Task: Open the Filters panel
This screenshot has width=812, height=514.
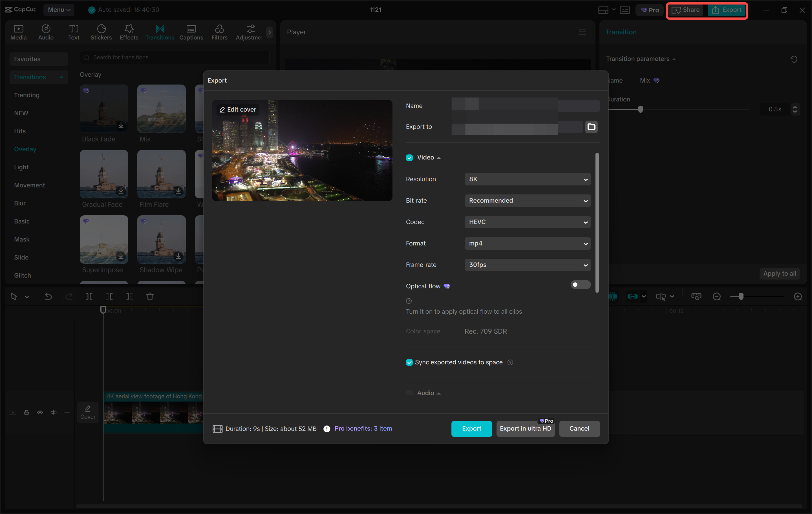Action: pos(219,32)
